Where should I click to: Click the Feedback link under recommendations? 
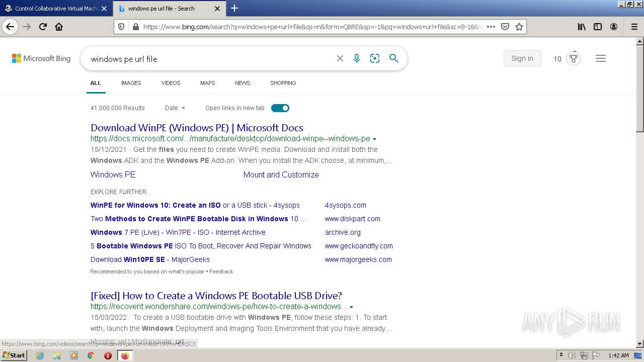pos(221,271)
